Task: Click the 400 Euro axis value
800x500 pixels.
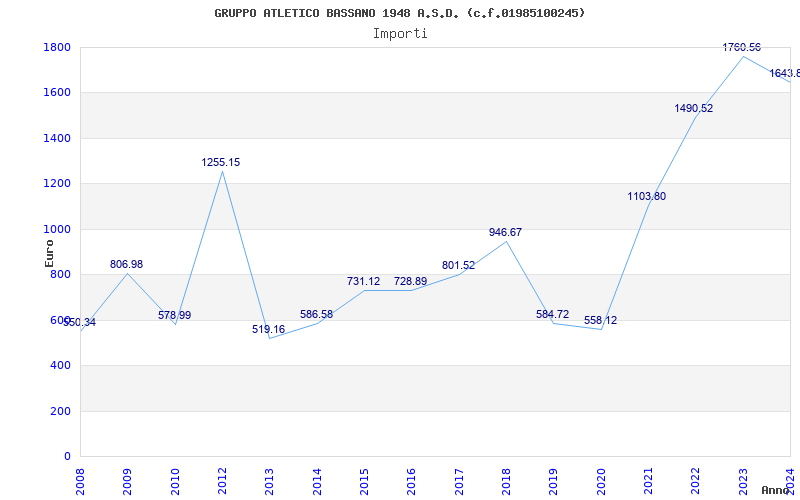Action: coord(61,366)
